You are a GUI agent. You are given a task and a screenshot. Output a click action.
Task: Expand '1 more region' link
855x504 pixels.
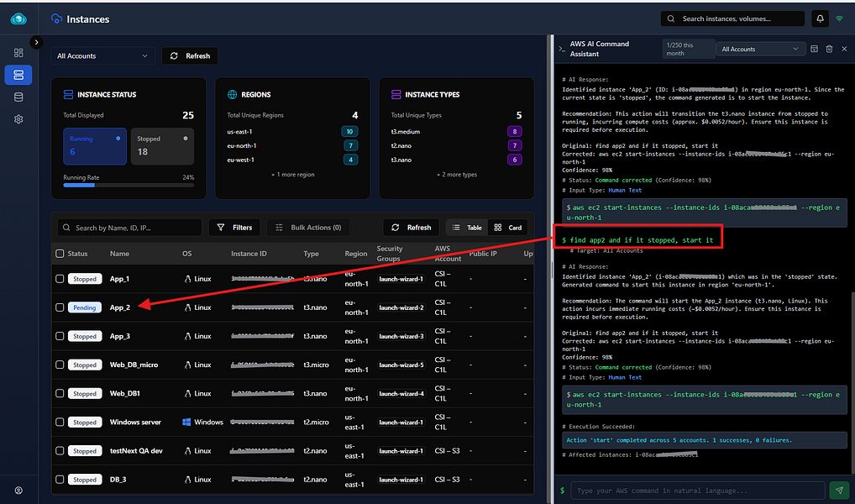[293, 175]
